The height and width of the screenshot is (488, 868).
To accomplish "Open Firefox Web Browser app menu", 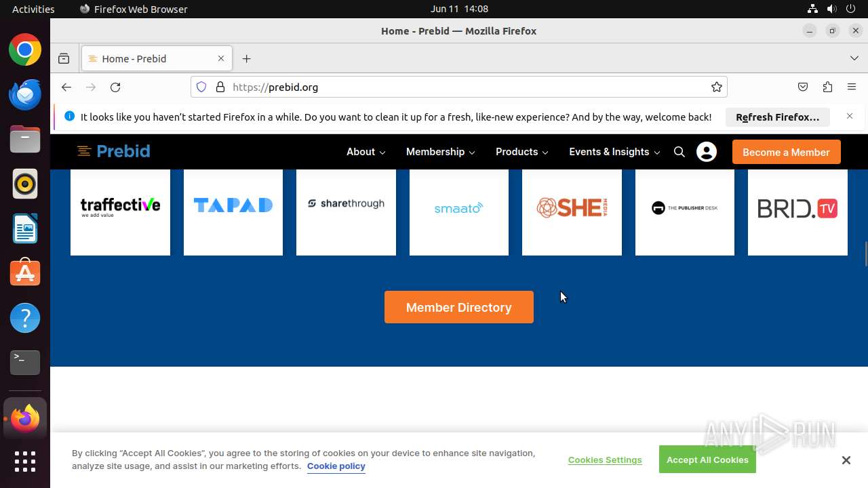I will [134, 9].
